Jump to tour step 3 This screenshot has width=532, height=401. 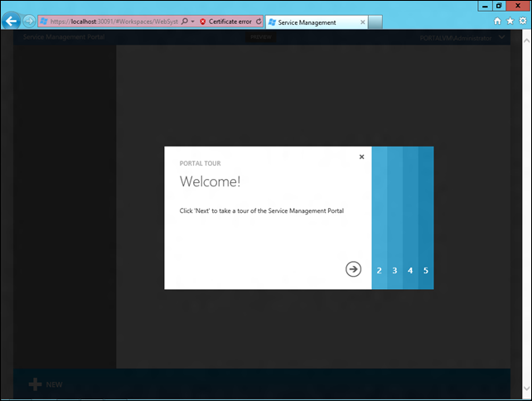click(x=394, y=271)
